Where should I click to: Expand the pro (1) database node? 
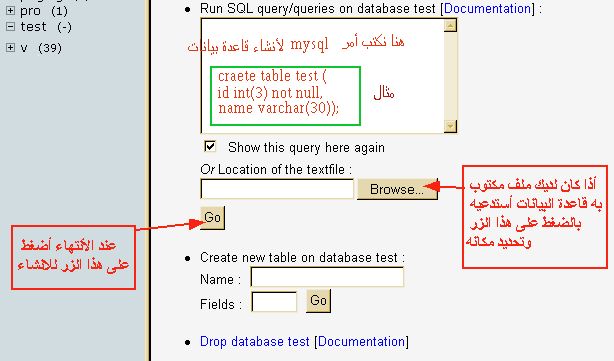click(11, 11)
